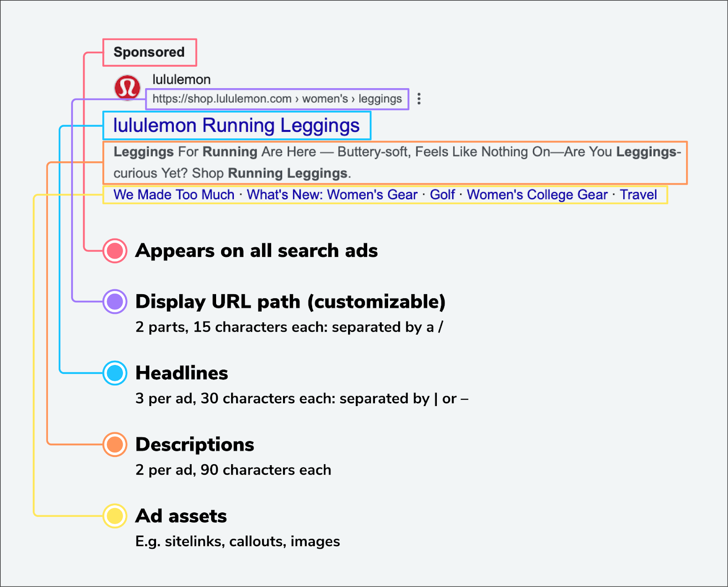Click the red circle beside Appears on all search ads

[x=115, y=251]
